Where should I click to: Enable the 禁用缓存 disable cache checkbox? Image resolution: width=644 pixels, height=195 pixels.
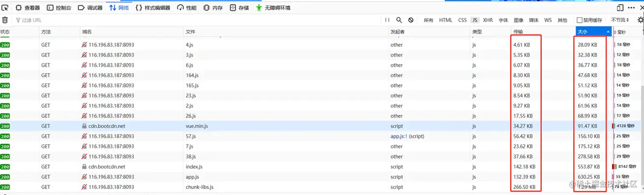click(579, 20)
